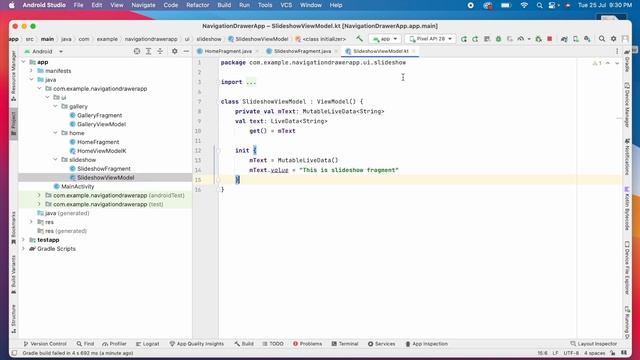Image resolution: width=640 pixels, height=360 pixels.
Task: Click the Debug app bug icon
Action: (x=498, y=39)
